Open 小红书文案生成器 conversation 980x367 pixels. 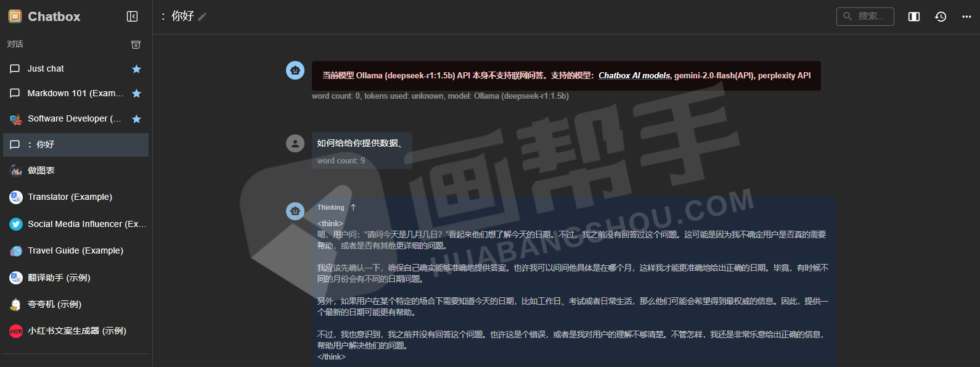pos(76,331)
